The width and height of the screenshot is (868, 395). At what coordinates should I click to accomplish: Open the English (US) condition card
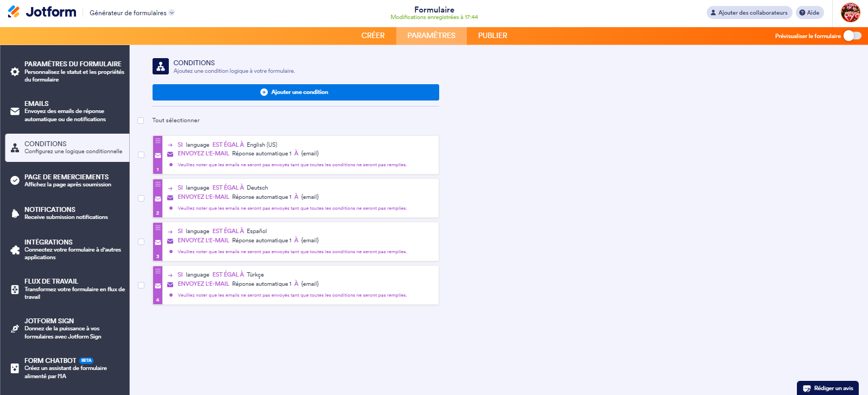click(x=296, y=155)
